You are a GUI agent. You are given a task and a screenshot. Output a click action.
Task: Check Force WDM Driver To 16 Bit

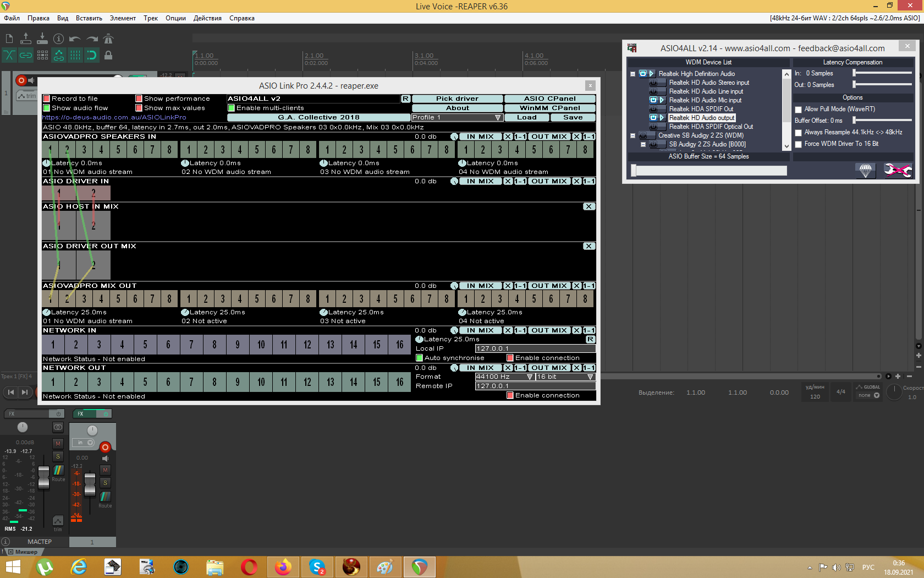click(799, 144)
